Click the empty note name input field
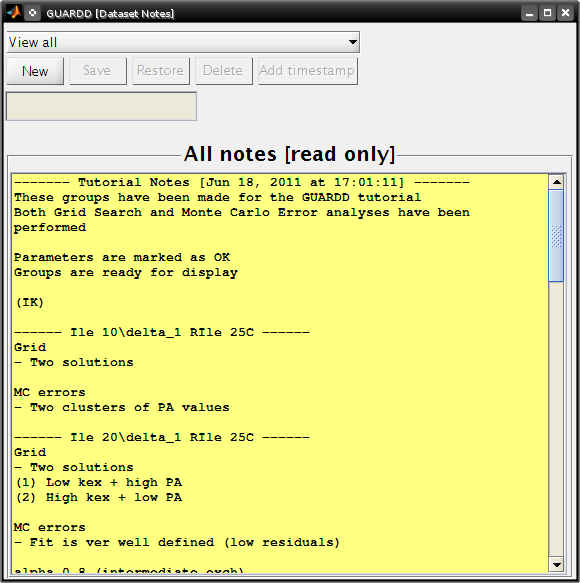This screenshot has width=580, height=583. click(101, 106)
